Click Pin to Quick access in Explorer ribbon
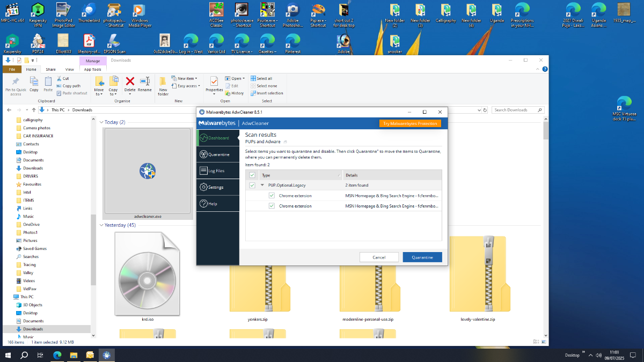The width and height of the screenshot is (644, 362). (x=16, y=86)
